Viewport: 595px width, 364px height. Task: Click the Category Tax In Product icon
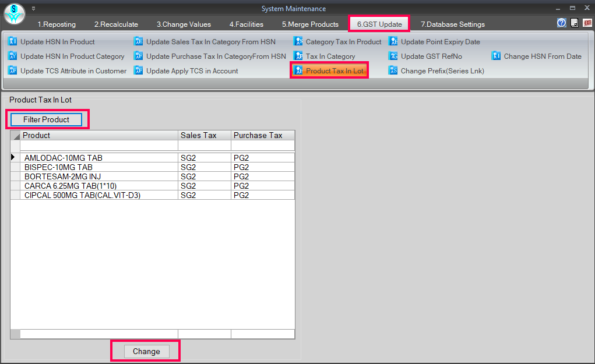coord(298,41)
